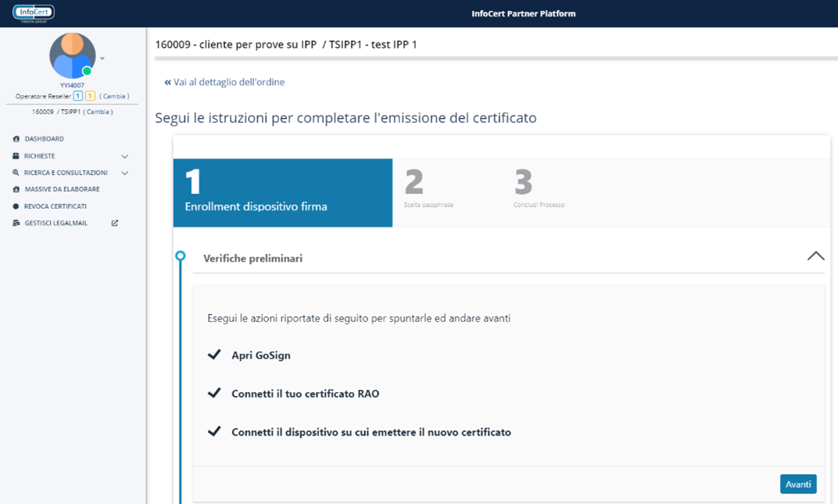Select step 2 Scelta passphrase
The image size is (838, 504).
point(428,188)
